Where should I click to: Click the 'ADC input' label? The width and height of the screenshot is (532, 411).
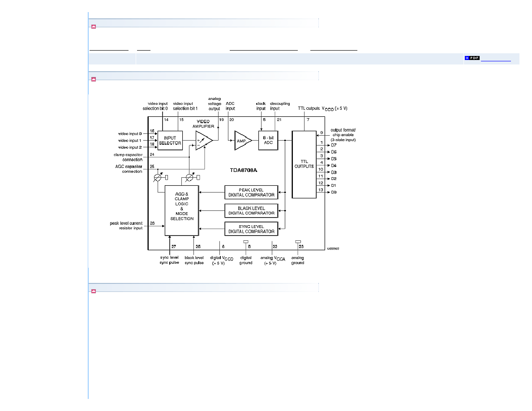click(x=230, y=106)
